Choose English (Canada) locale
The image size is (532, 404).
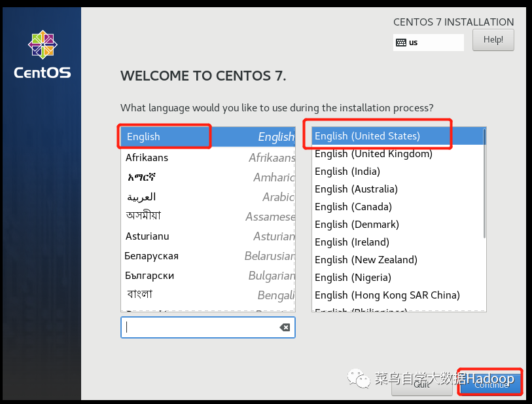click(x=397, y=207)
